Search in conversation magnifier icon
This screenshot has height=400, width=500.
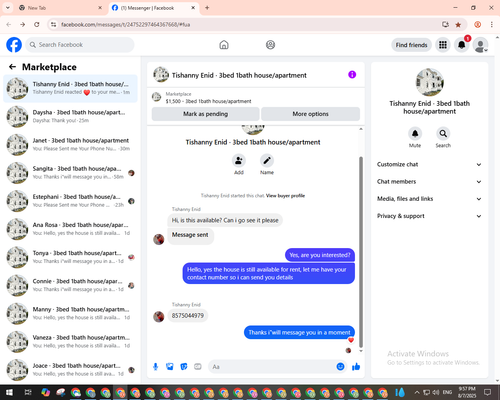tap(443, 134)
